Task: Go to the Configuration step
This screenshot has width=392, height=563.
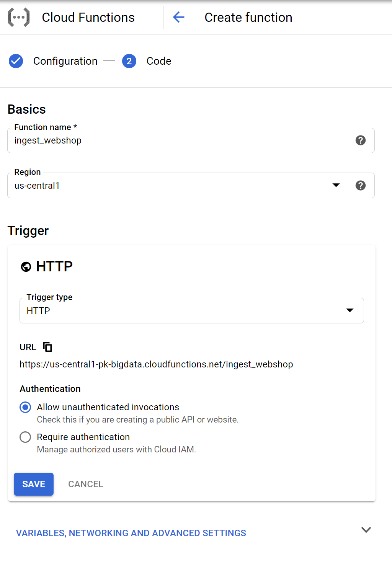Action: tap(65, 61)
